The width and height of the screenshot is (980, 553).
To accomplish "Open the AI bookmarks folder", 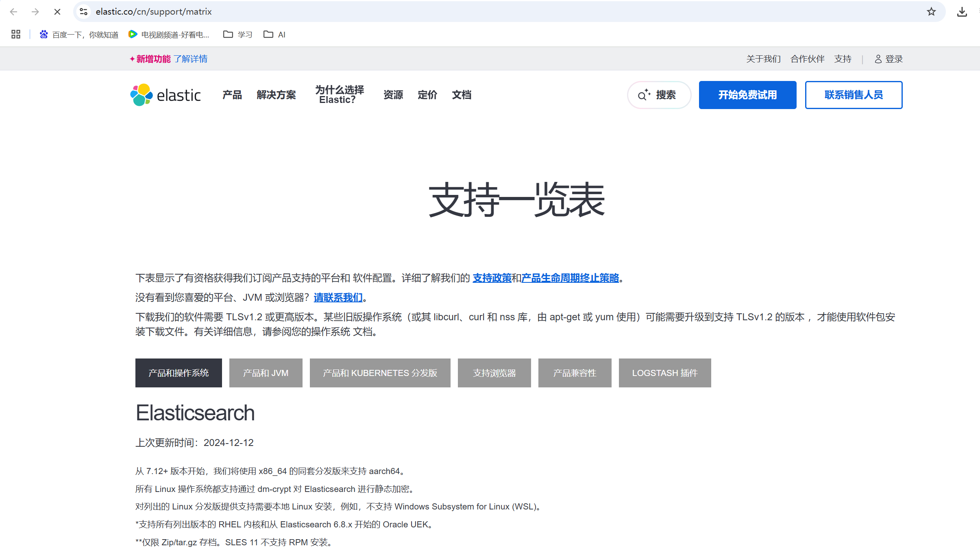I will tap(274, 35).
